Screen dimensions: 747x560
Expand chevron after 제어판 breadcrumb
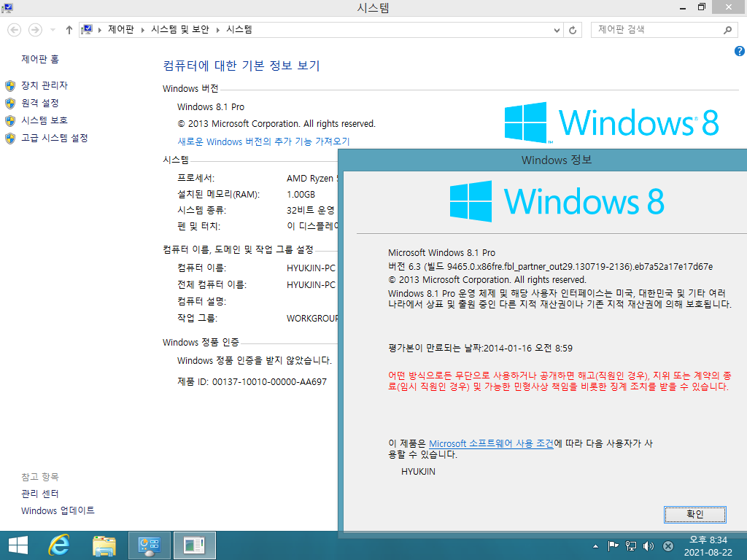[x=142, y=30]
